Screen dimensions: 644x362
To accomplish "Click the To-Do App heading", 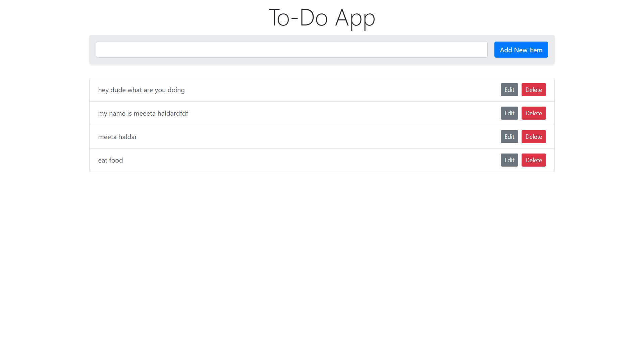I will pyautogui.click(x=322, y=17).
